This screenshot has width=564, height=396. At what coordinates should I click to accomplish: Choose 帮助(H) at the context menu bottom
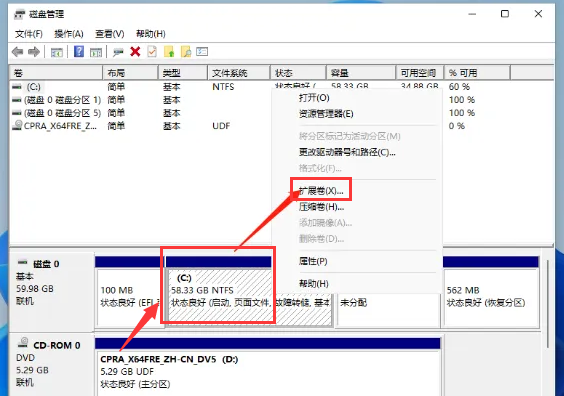coord(314,283)
